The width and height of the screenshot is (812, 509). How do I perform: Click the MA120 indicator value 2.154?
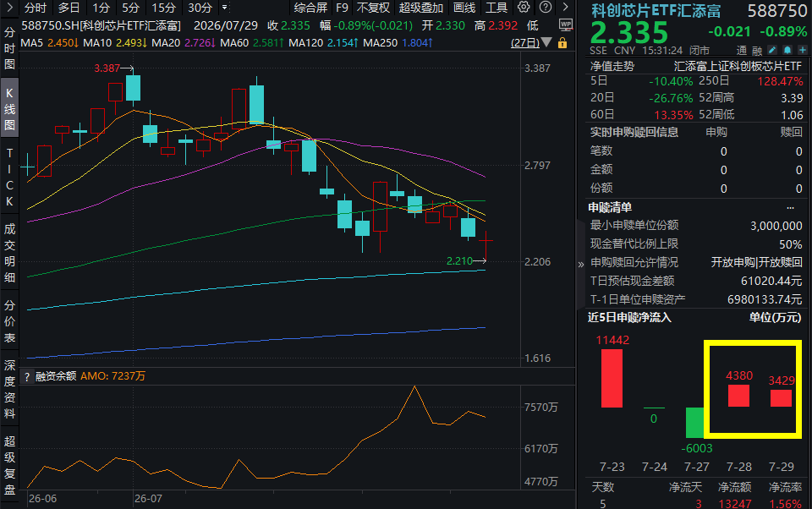coord(343,43)
